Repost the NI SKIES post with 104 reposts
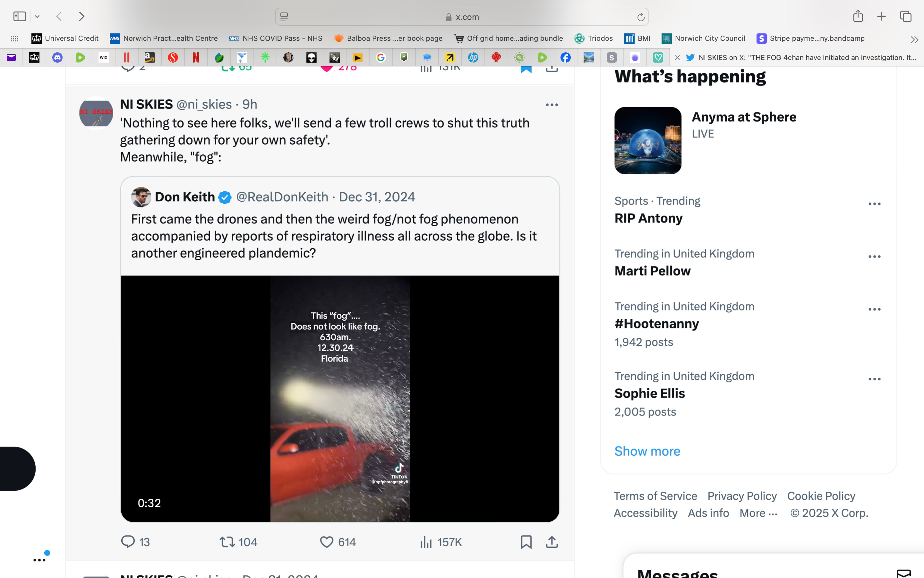 tap(238, 542)
